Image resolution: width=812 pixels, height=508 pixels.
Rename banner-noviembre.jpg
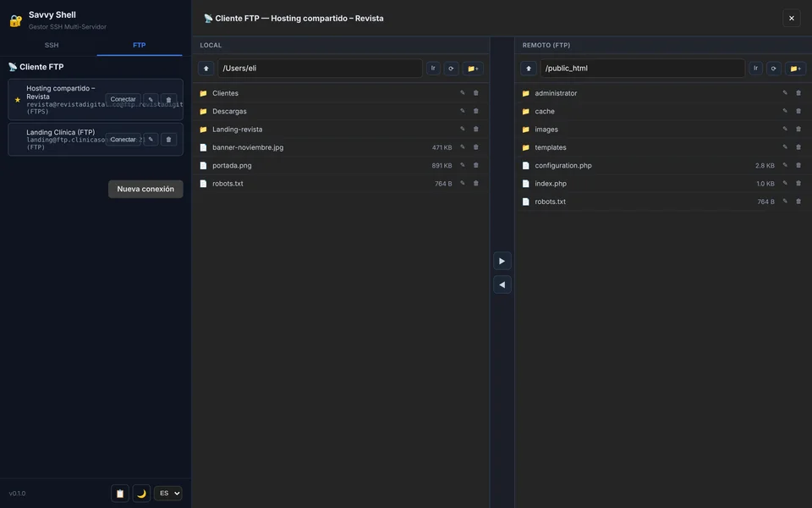(x=463, y=147)
